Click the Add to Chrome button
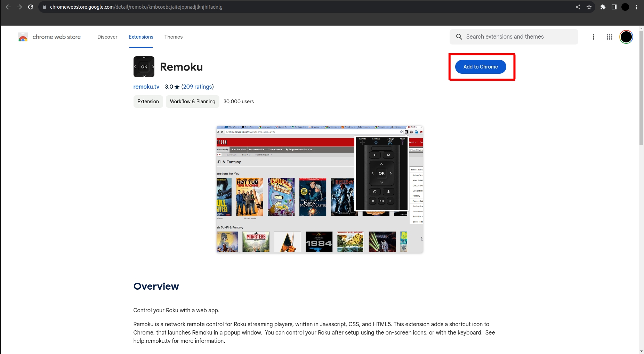This screenshot has height=354, width=644. [x=481, y=67]
